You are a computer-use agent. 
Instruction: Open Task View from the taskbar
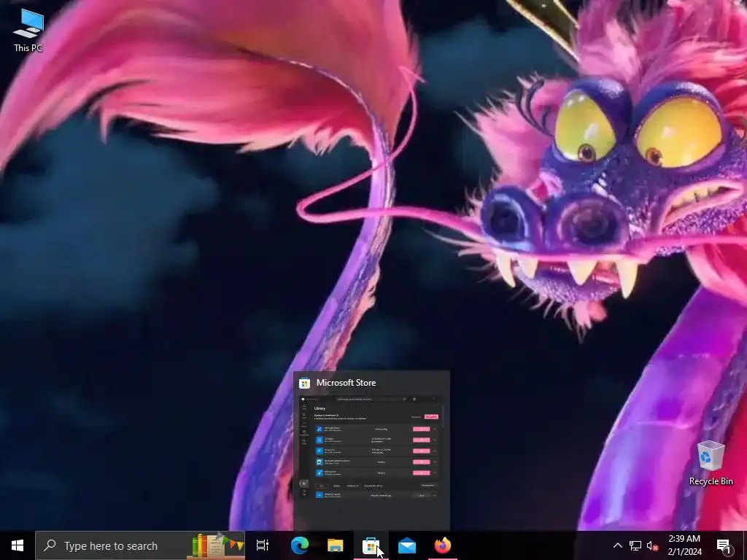click(263, 545)
